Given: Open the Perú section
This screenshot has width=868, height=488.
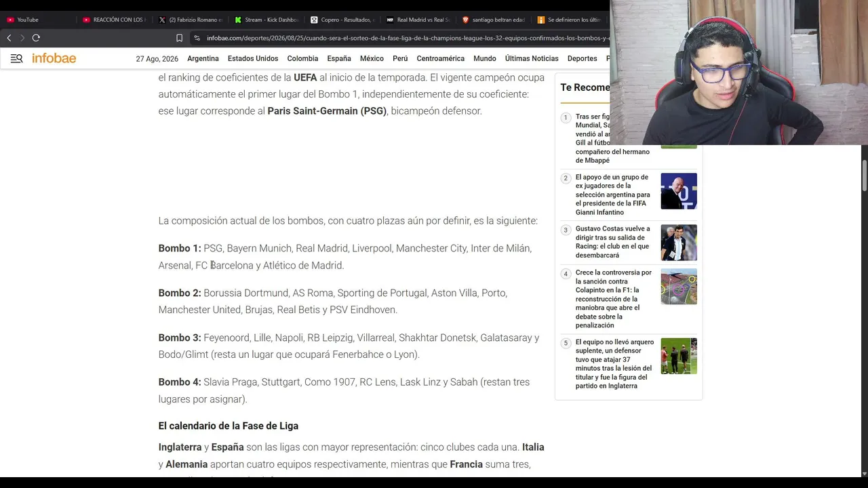Looking at the screenshot, I should [400, 58].
